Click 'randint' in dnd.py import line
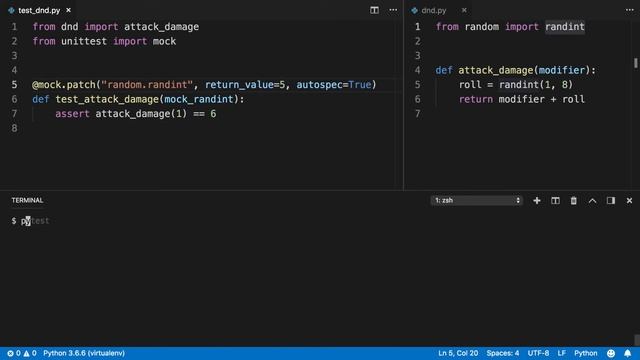This screenshot has height=360, width=640. (x=565, y=27)
